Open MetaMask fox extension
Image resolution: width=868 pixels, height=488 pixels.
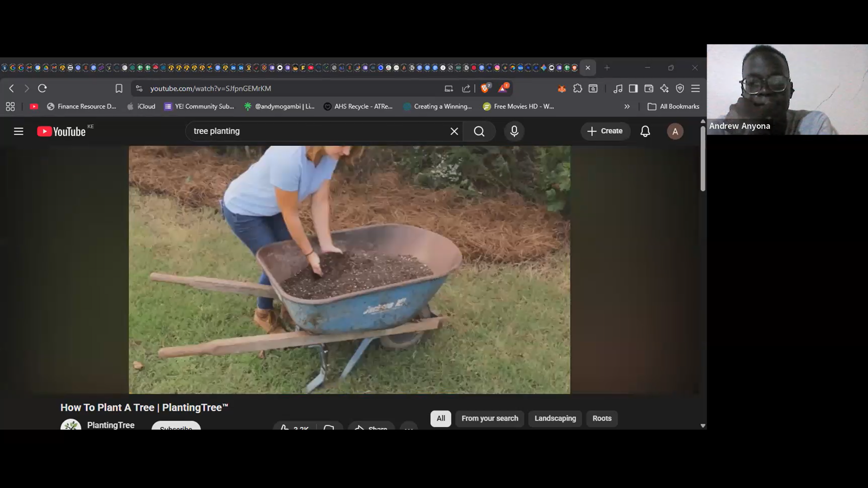561,89
